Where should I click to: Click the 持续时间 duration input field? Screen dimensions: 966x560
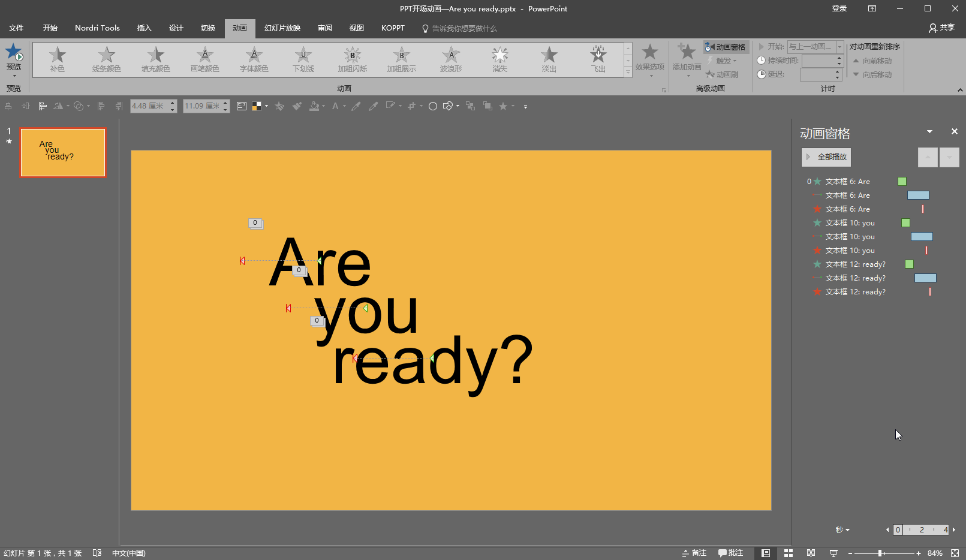point(822,61)
